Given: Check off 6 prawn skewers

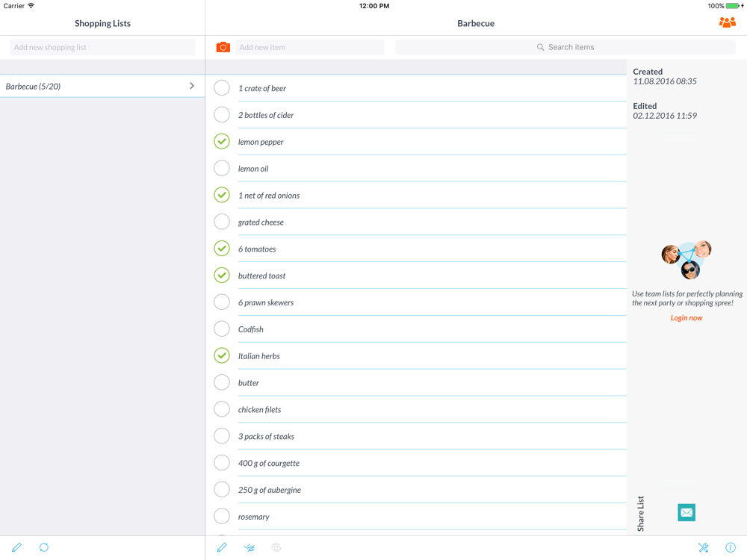Looking at the screenshot, I should coord(222,302).
